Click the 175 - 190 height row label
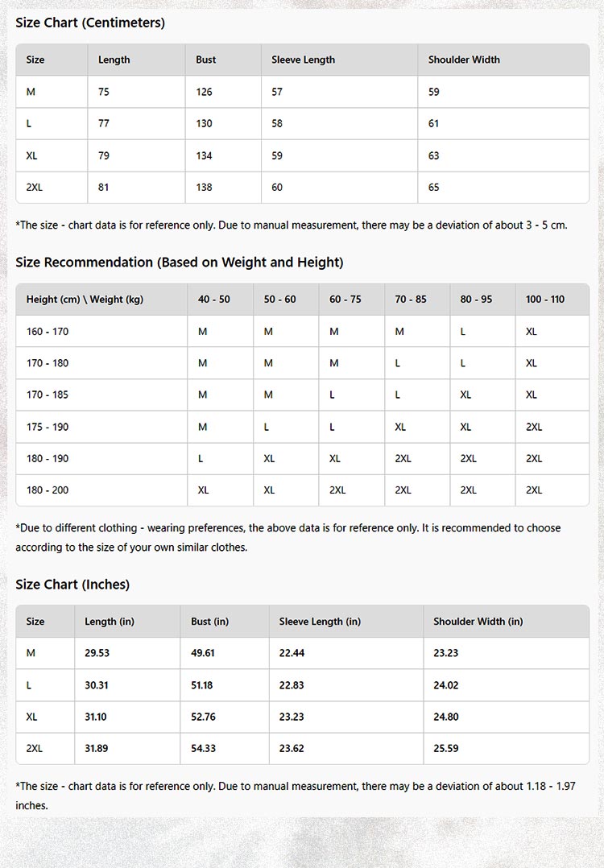Image resolution: width=604 pixels, height=868 pixels. [x=48, y=427]
